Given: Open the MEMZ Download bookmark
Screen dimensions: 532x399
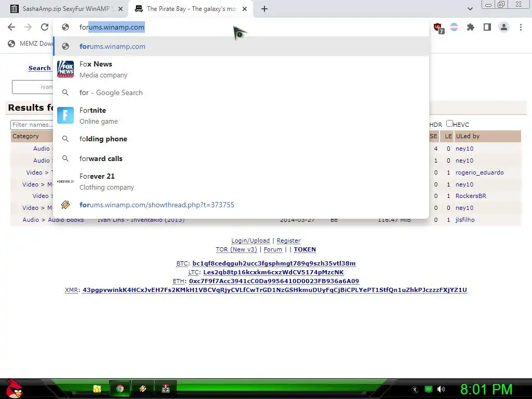Looking at the screenshot, I should [31, 44].
